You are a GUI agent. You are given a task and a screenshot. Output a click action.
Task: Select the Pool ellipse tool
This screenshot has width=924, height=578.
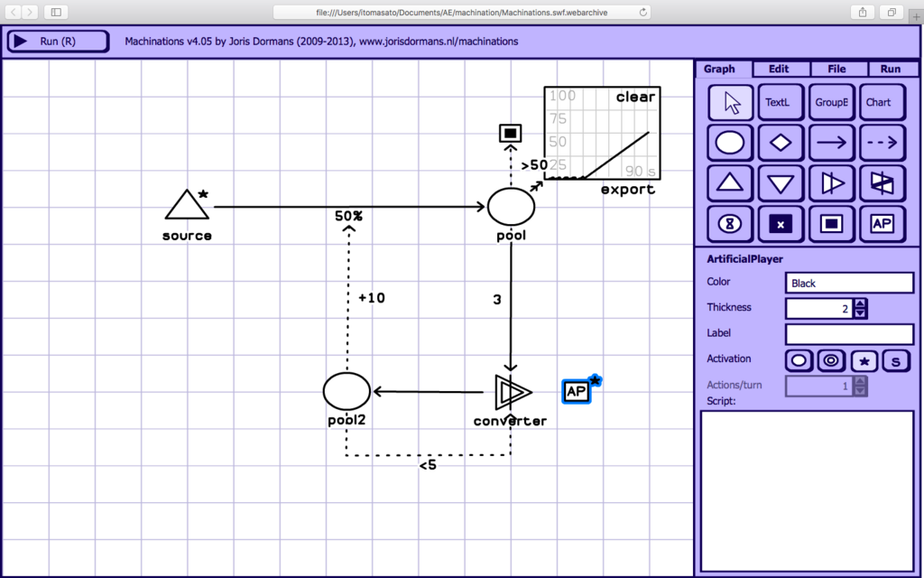pos(730,143)
